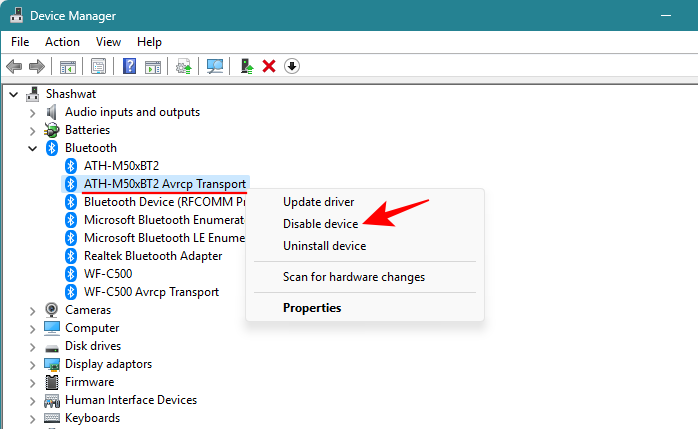Image resolution: width=698 pixels, height=429 pixels.
Task: Select ATH-M50xBT2 Avrcp Transport device
Action: point(165,184)
